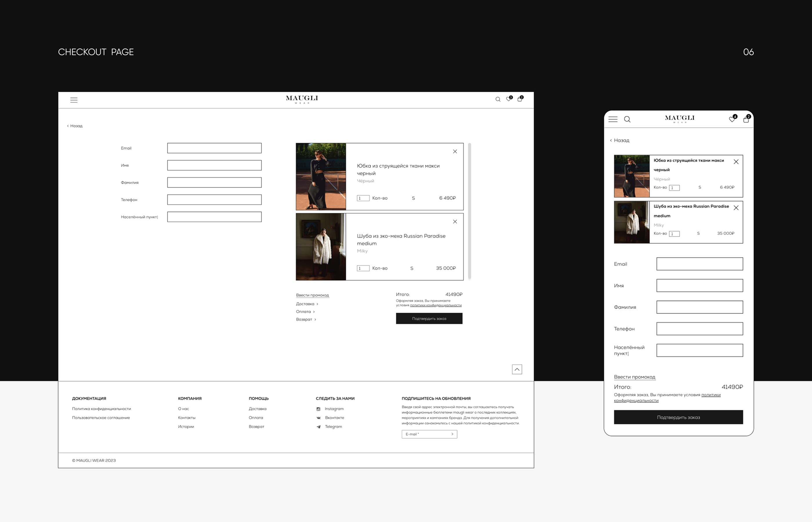Expand the Доставка section
The image size is (812, 522).
pos(307,304)
